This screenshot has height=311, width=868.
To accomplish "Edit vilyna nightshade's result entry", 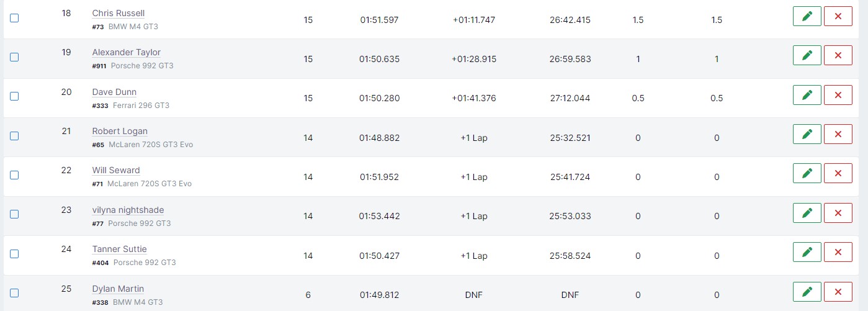I will [x=807, y=213].
